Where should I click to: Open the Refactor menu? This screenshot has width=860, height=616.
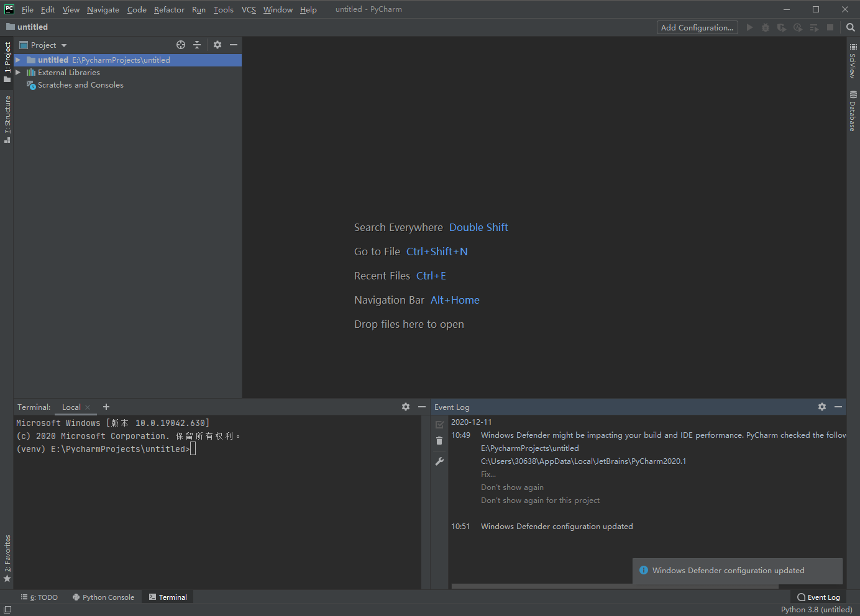(169, 9)
